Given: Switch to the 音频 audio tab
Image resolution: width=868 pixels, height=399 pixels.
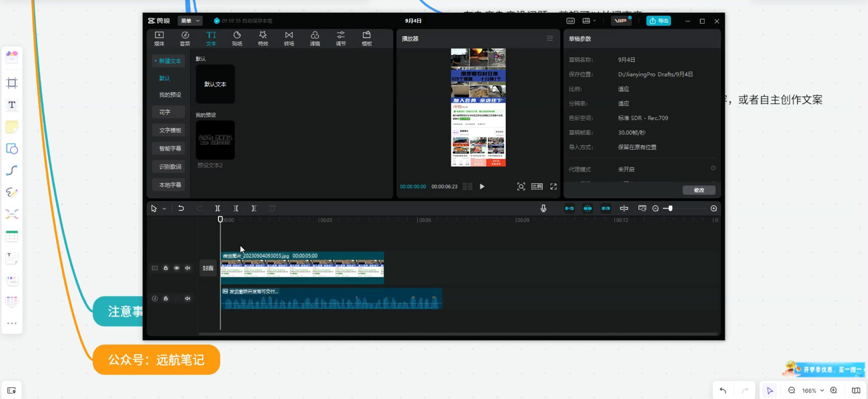Looking at the screenshot, I should point(185,38).
